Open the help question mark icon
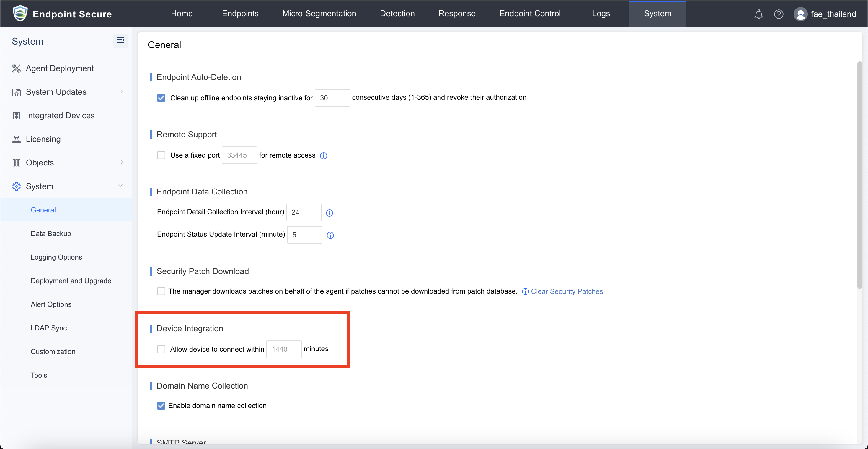 coord(779,14)
